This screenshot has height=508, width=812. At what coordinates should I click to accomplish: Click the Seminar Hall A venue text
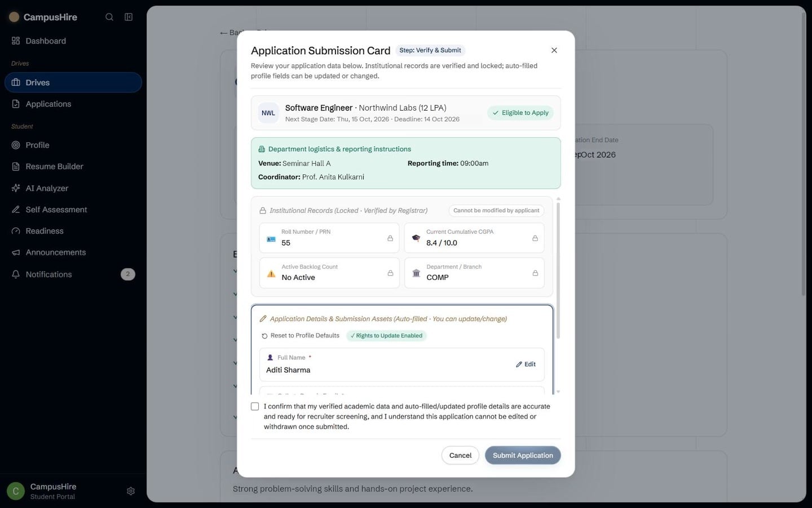(306, 164)
